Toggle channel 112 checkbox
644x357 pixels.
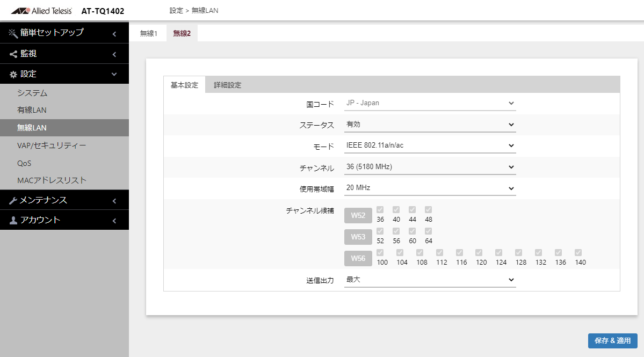click(x=439, y=252)
